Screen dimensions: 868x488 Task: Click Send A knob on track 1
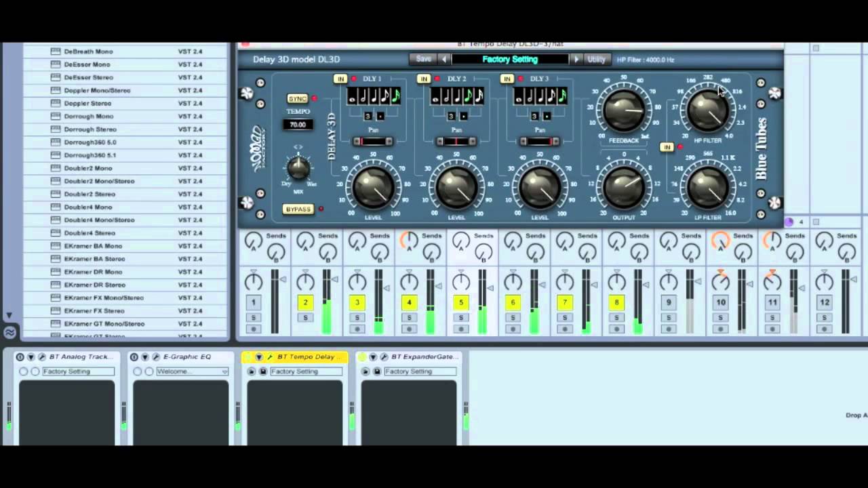tap(254, 239)
